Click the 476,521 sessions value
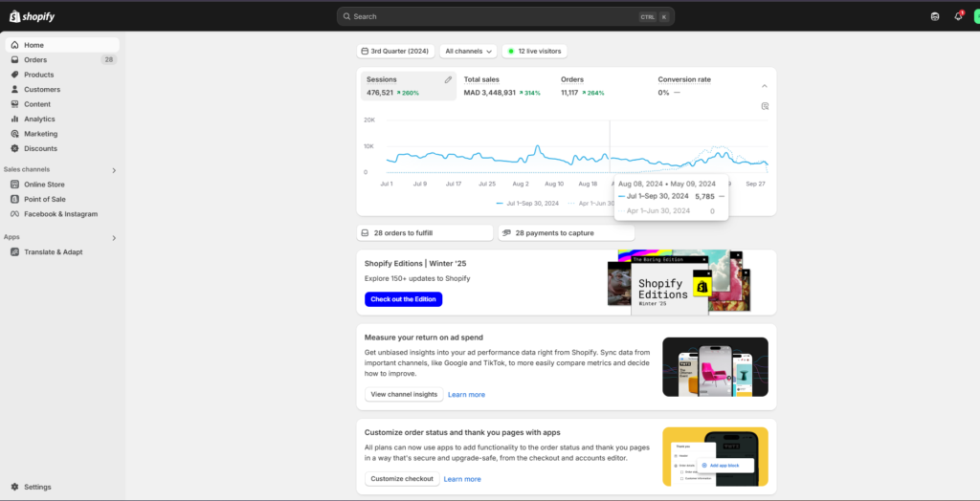980x501 pixels. tap(380, 93)
